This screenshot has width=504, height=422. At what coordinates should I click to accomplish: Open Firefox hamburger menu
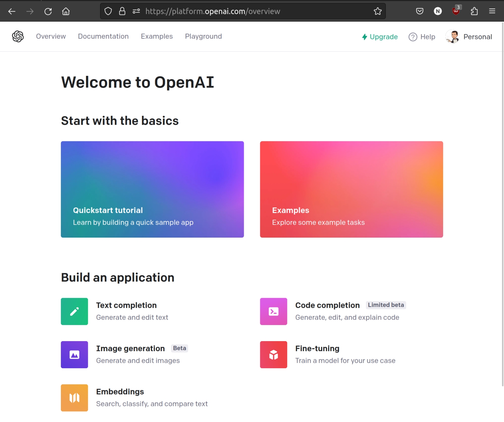click(492, 11)
